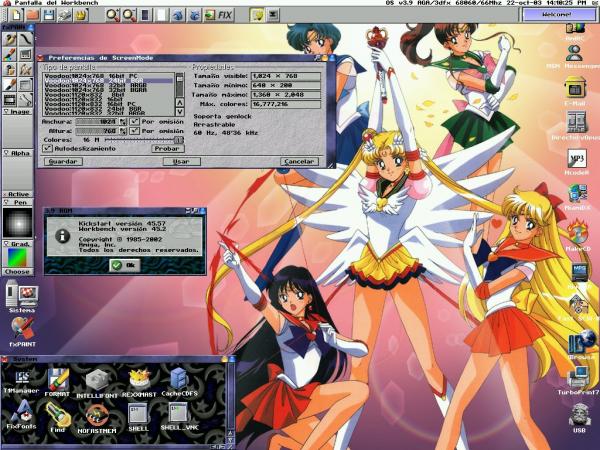The width and height of the screenshot is (600, 450).
Task: Click the Zoom in magnifier icon
Action: 112,15
